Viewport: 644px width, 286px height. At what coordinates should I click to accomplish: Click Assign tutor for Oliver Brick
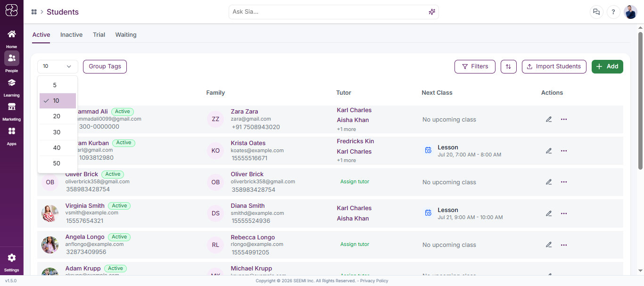coord(355,182)
